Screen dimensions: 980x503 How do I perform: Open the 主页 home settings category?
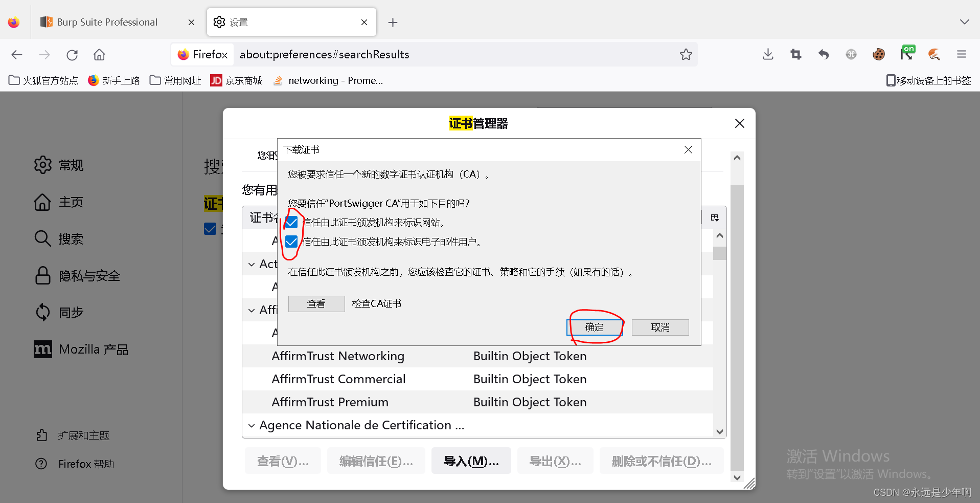point(59,202)
